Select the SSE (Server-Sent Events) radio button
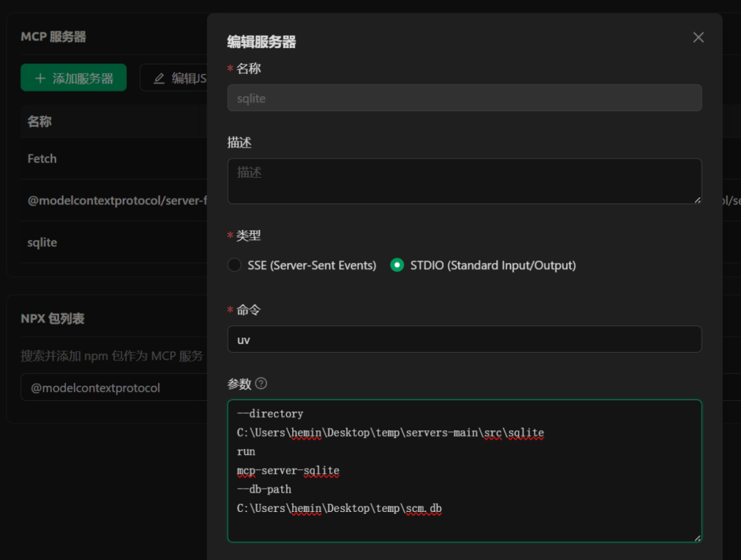 pyautogui.click(x=234, y=265)
